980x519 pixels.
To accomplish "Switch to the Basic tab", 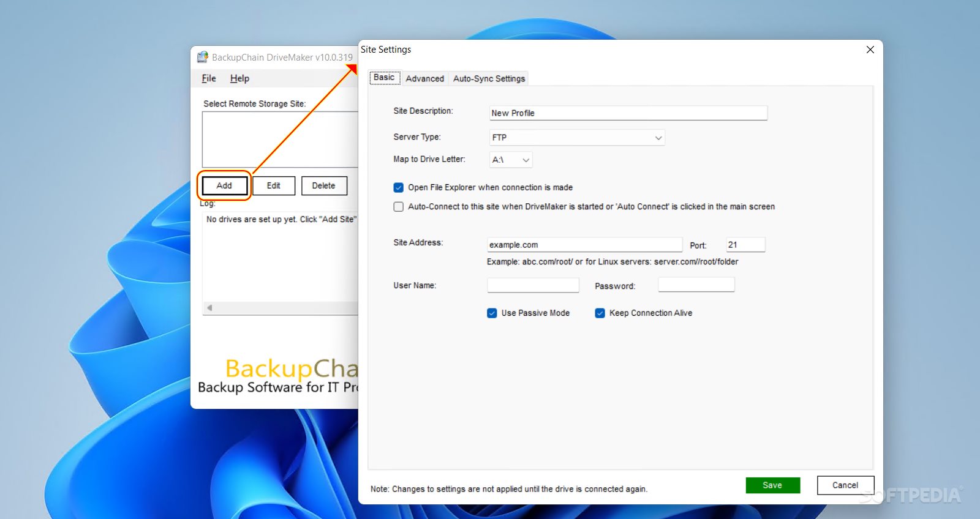I will pyautogui.click(x=384, y=78).
